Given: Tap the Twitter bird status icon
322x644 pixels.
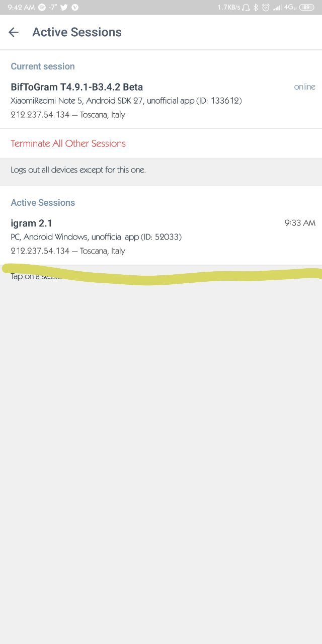Looking at the screenshot, I should pos(64,7).
